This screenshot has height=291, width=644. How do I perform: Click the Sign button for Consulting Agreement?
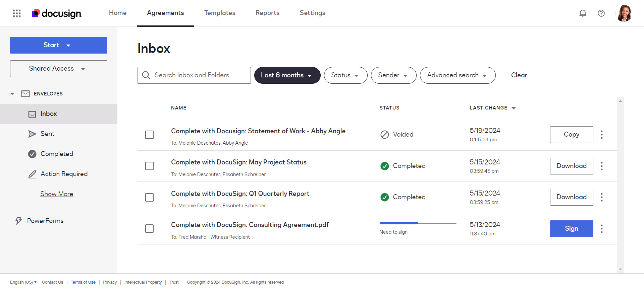click(x=571, y=229)
